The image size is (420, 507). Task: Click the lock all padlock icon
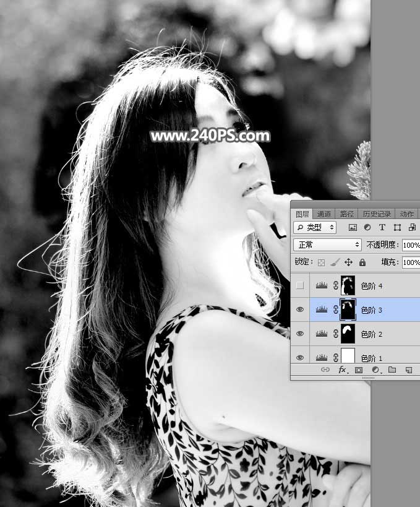362,262
